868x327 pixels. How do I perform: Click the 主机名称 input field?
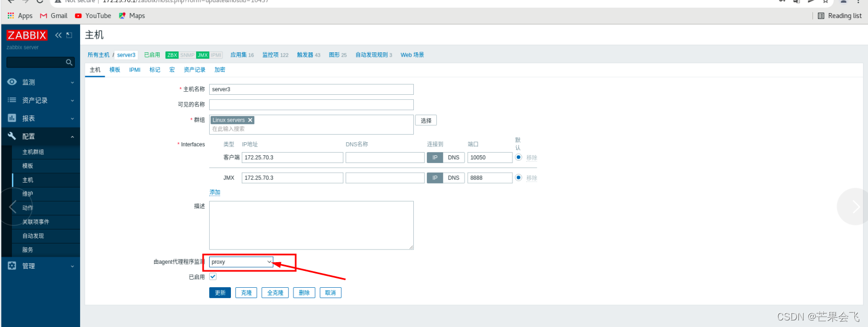tap(311, 89)
